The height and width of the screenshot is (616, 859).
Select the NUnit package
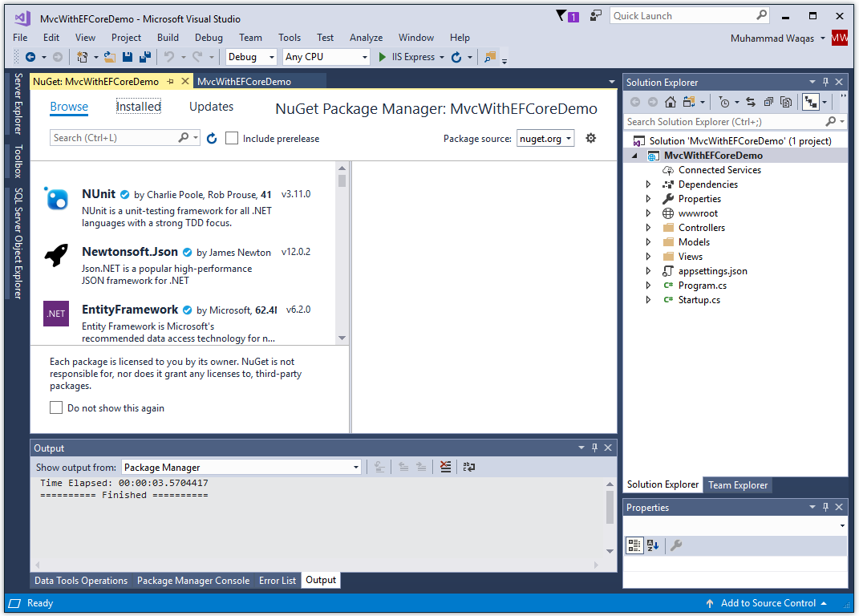[184, 208]
